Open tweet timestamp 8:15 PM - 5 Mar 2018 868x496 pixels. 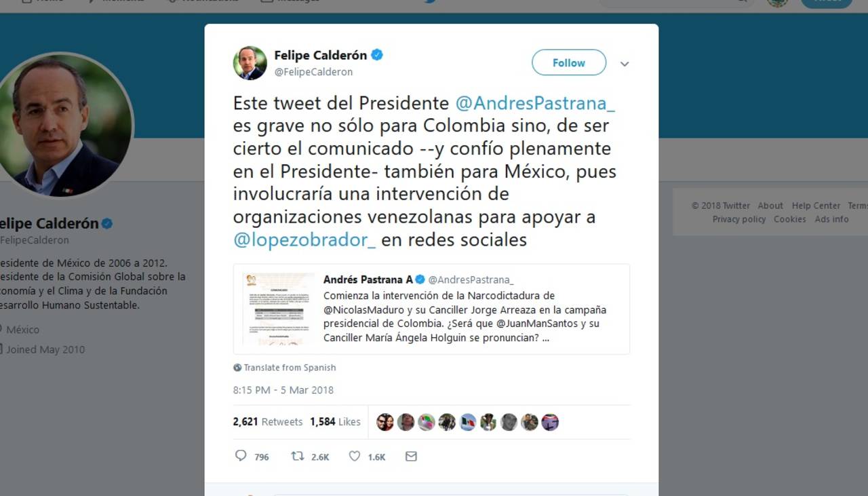[x=283, y=390]
